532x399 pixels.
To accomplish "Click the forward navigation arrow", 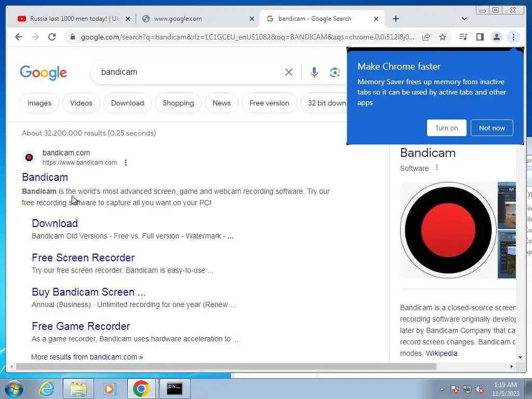I will [35, 37].
